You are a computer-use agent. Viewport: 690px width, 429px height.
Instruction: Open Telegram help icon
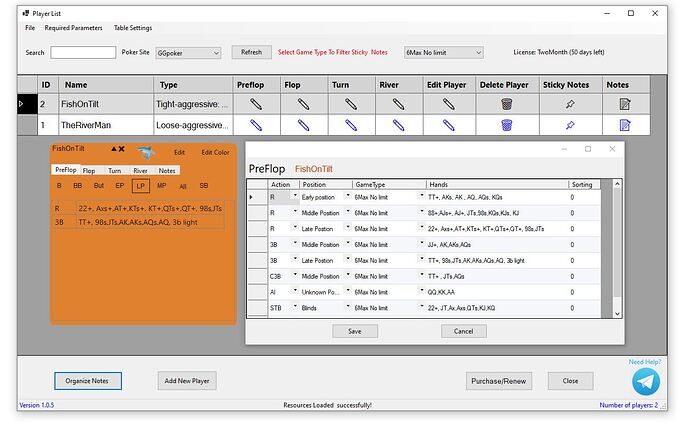[646, 381]
